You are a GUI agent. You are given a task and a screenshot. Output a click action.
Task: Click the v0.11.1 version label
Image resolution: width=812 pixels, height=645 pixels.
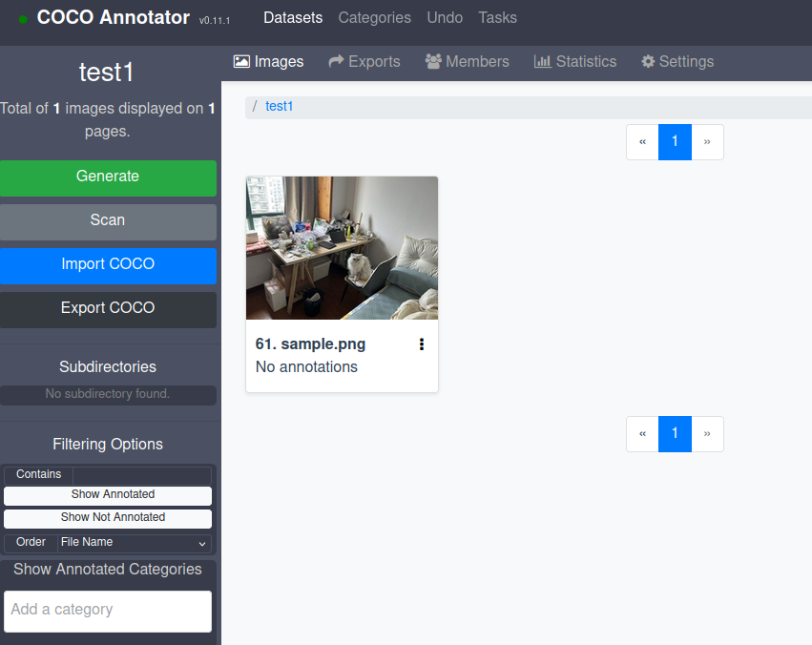[x=215, y=21]
